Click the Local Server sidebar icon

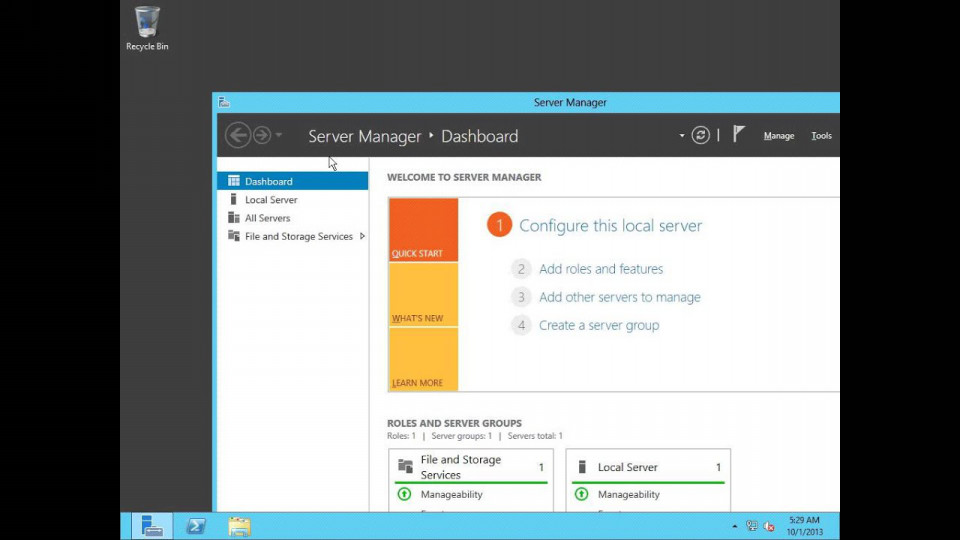point(233,199)
